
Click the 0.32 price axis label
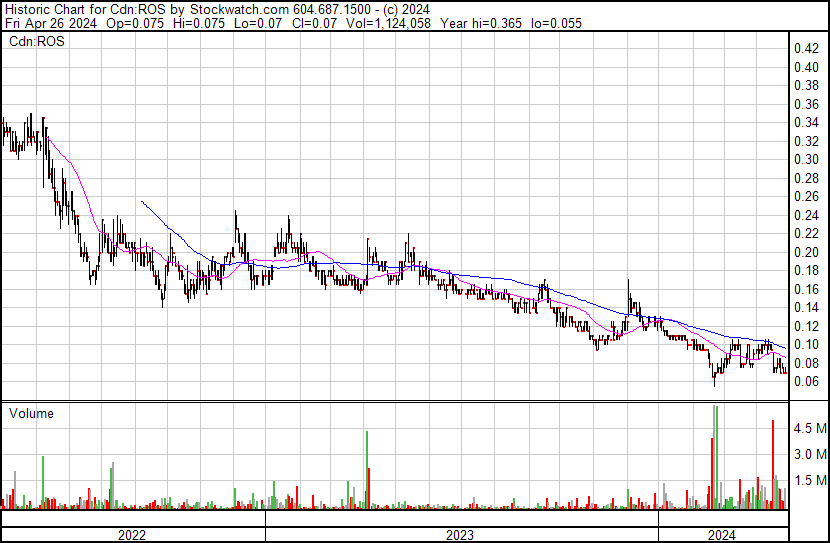[806, 141]
